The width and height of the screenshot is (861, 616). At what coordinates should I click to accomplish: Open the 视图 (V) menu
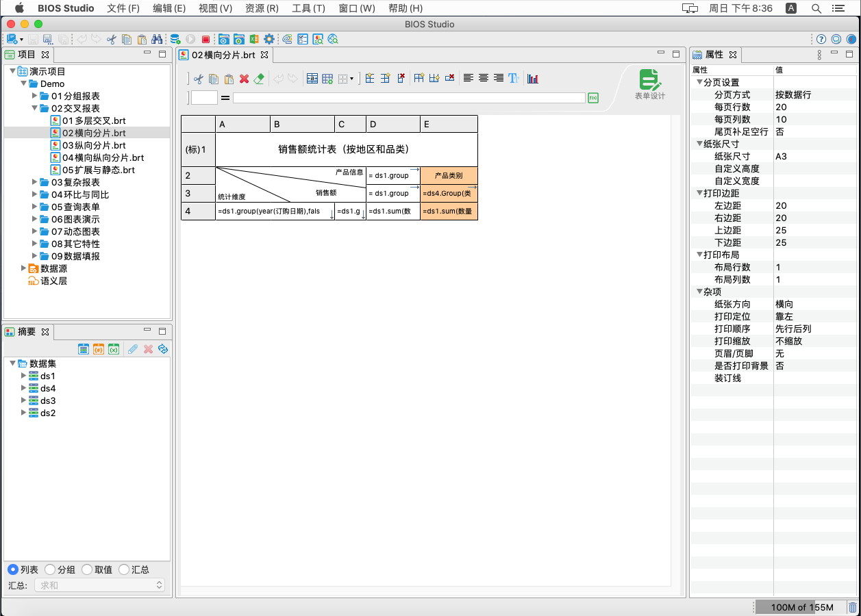click(x=215, y=8)
